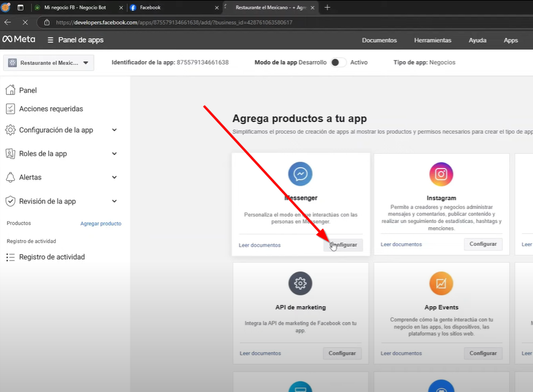Expand Configuración de la app chevron
The height and width of the screenshot is (392, 533).
[x=115, y=130]
